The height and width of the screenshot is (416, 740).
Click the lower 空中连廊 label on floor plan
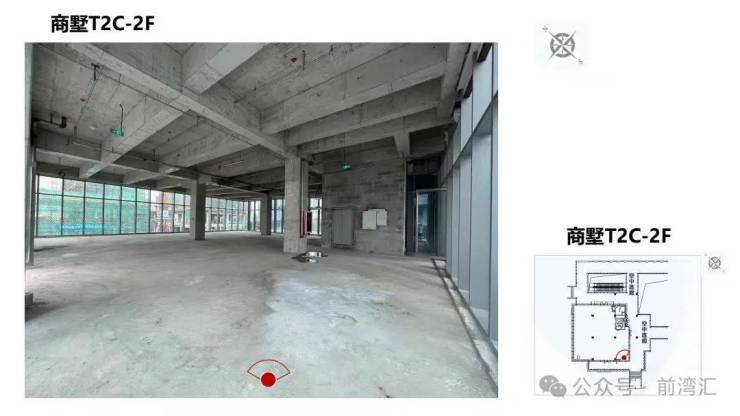tap(644, 331)
